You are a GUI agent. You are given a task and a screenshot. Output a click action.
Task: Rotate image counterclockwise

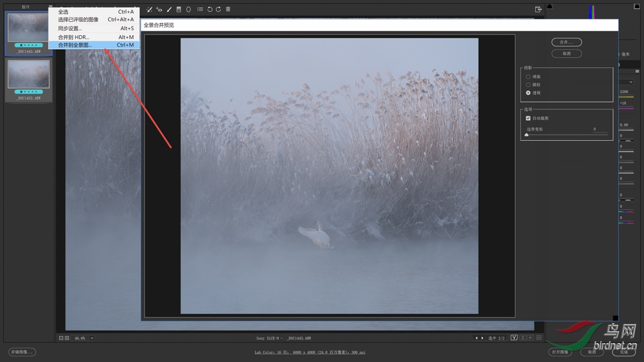coord(209,9)
